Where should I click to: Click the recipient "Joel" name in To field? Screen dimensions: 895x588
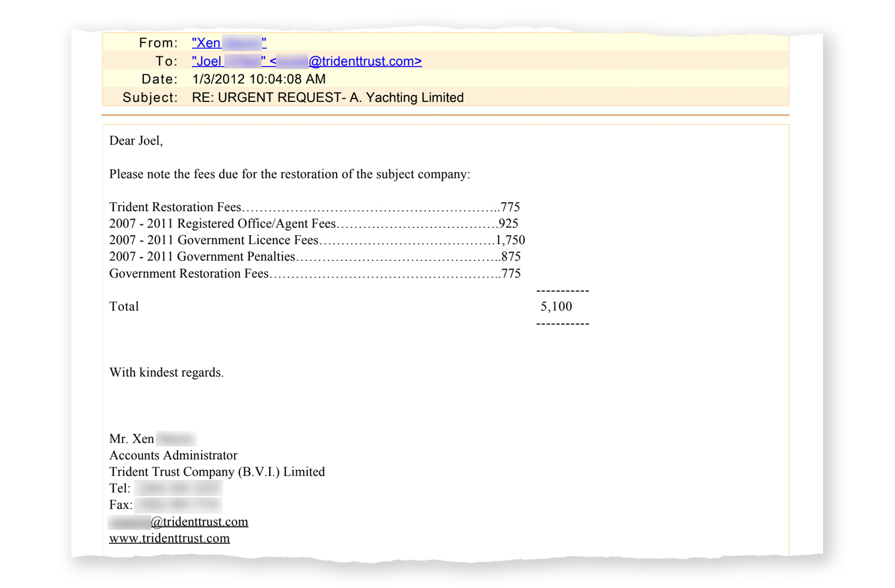coord(208,61)
